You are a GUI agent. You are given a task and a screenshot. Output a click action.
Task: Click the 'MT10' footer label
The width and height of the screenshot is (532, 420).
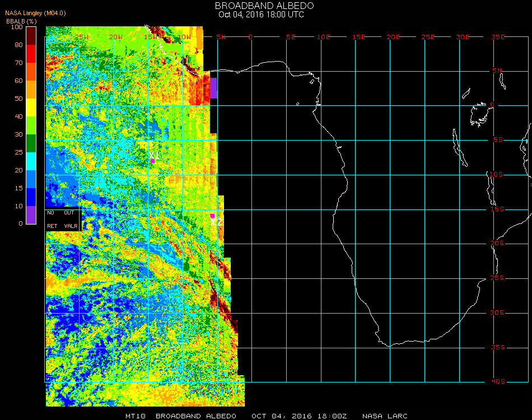(x=136, y=416)
